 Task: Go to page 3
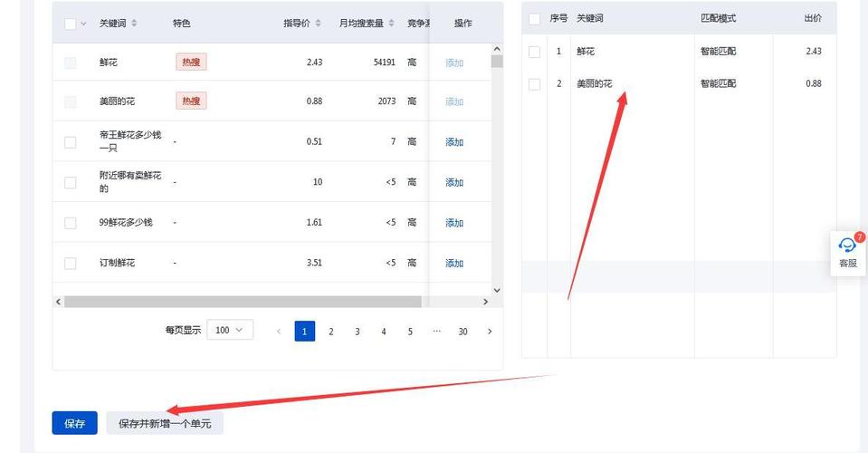(x=357, y=332)
